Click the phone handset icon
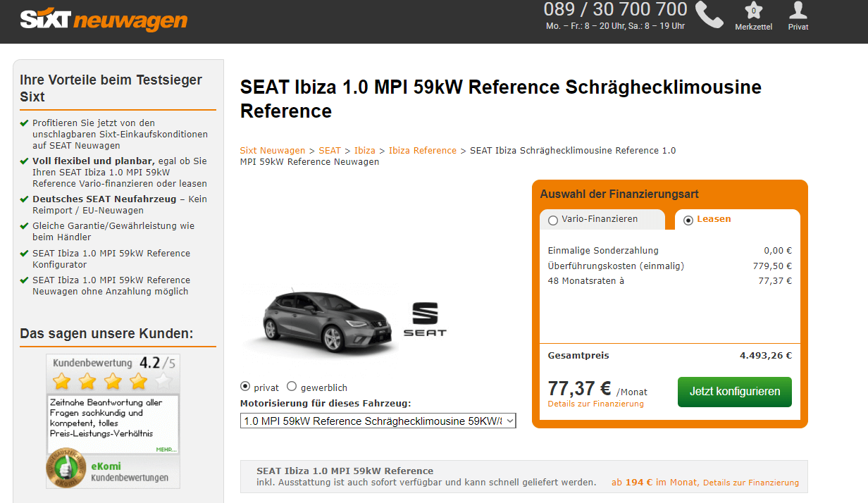Screen dimensions: 868x503 click(709, 14)
